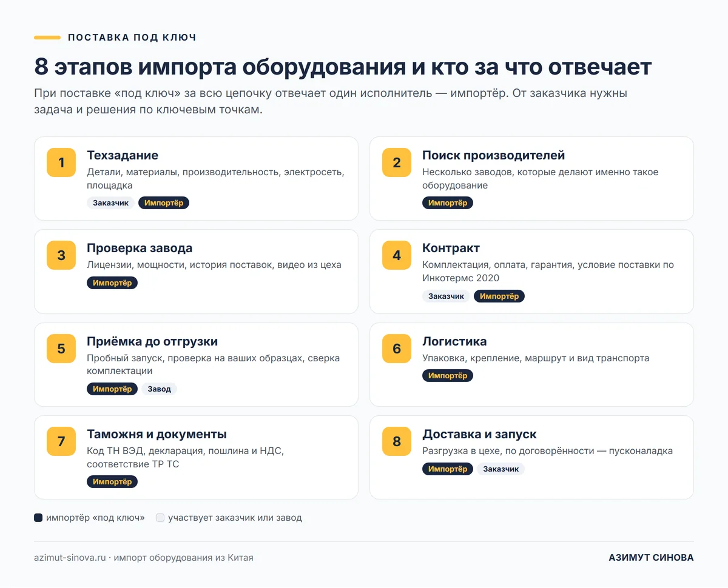Viewport: 728px width, 588px height.
Task: Click the text «Код ТН ВЭД, декларация, пошлина и НДС»
Action: pos(185,457)
